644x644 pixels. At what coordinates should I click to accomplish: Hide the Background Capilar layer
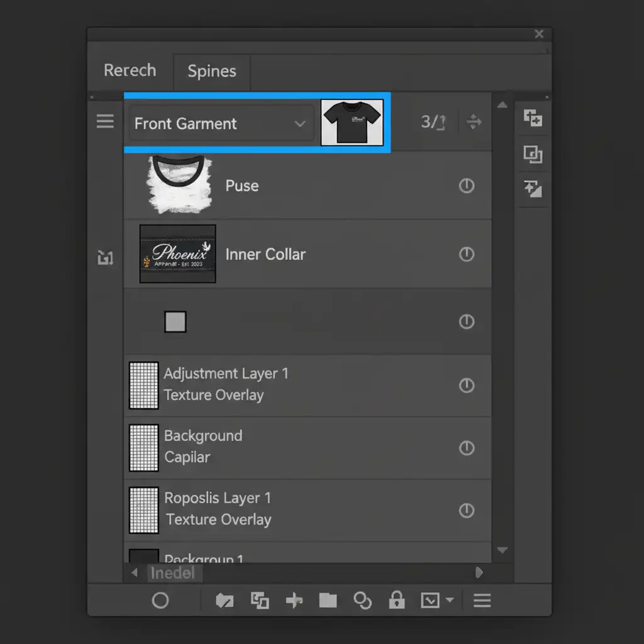(466, 448)
